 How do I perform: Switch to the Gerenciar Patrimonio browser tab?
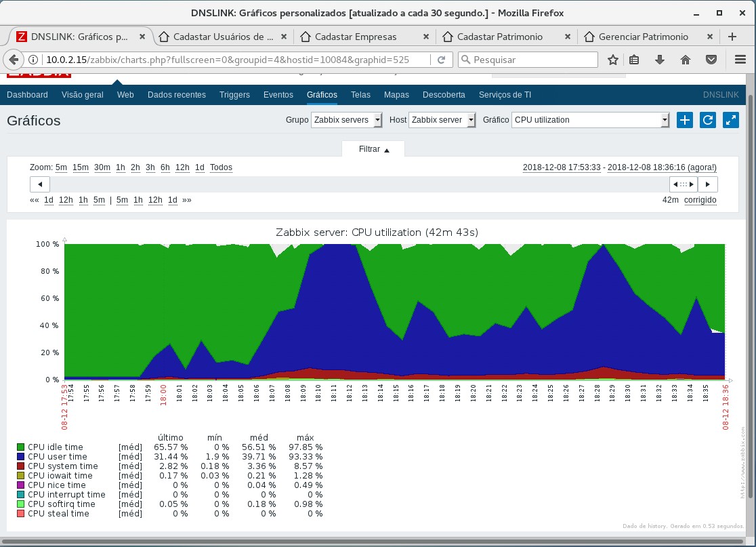point(648,37)
